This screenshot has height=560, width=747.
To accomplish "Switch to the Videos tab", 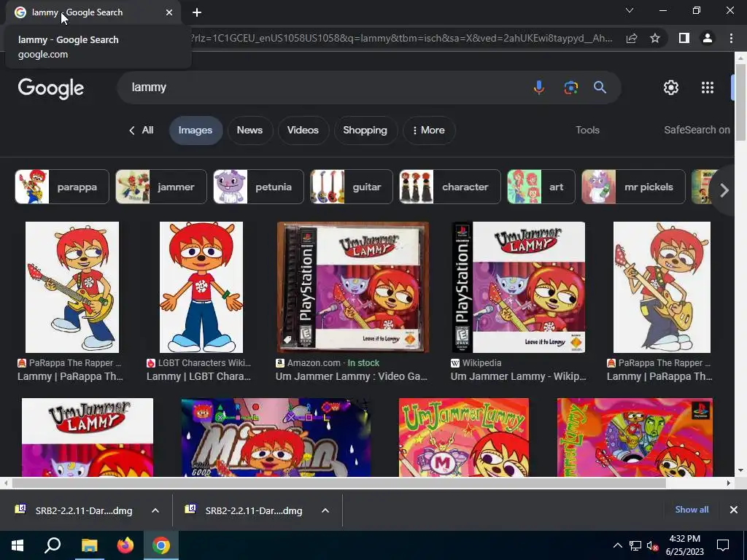I will (303, 130).
